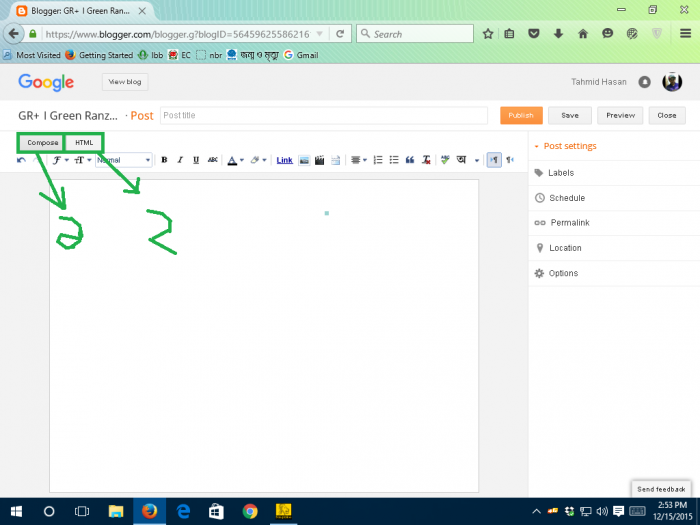
Task: Click the volume icon in system tray
Action: tap(602, 511)
